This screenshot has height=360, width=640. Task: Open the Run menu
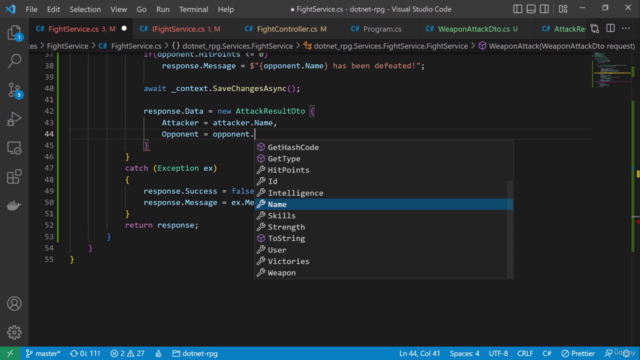162,9
